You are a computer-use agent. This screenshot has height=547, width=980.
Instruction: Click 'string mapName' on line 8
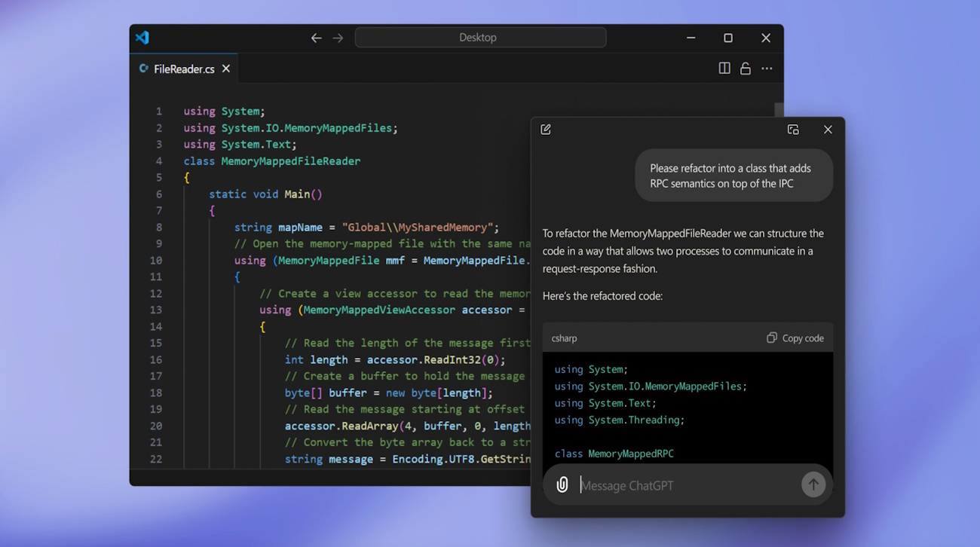pyautogui.click(x=278, y=228)
